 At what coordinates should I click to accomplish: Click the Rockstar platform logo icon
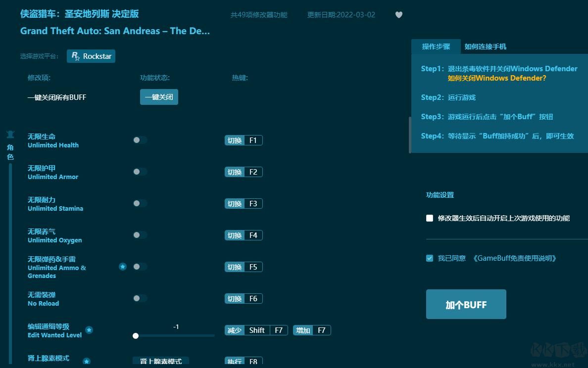click(x=76, y=56)
